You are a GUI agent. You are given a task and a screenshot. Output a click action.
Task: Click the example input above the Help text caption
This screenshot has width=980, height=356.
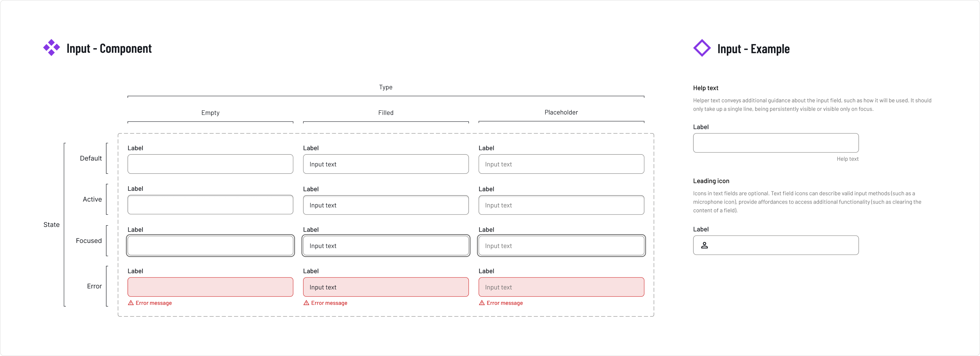click(x=775, y=143)
